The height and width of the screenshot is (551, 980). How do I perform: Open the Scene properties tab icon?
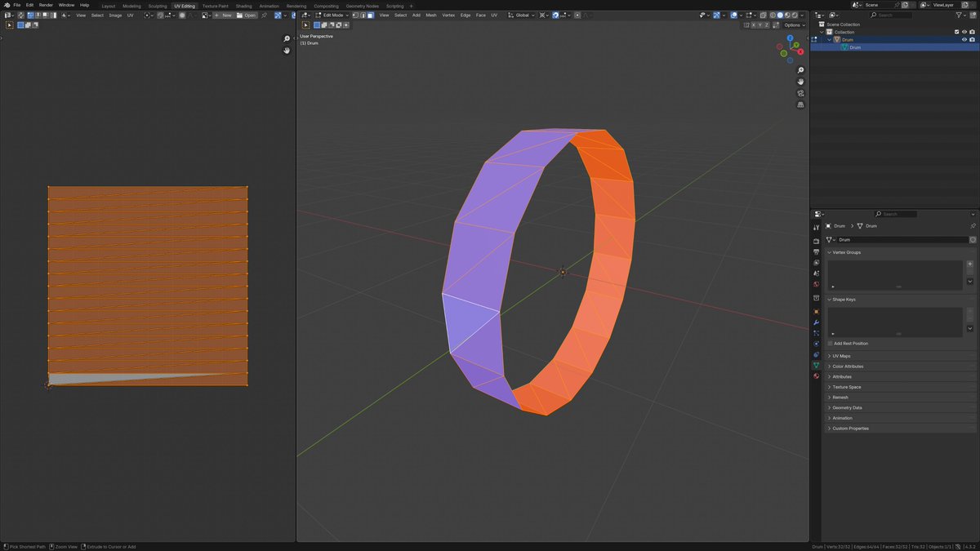816,273
